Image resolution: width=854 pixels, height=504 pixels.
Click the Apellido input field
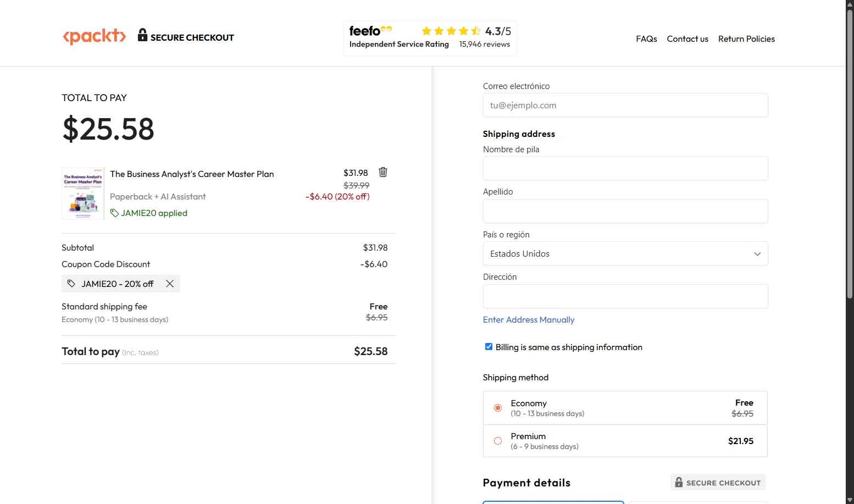[625, 211]
